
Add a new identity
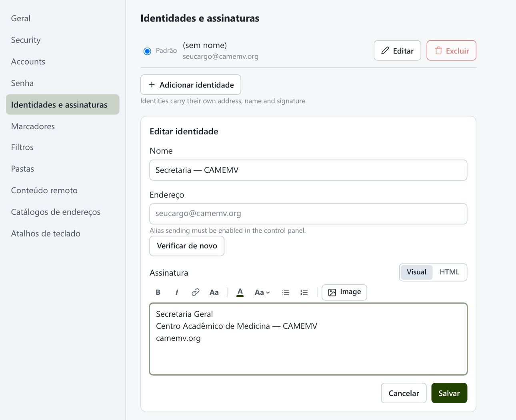point(191,85)
